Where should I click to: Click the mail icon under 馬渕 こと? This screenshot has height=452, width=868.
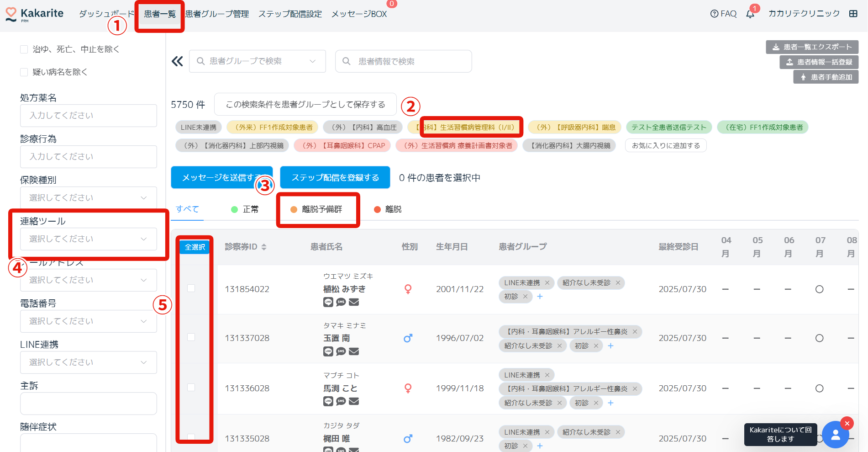point(354,401)
